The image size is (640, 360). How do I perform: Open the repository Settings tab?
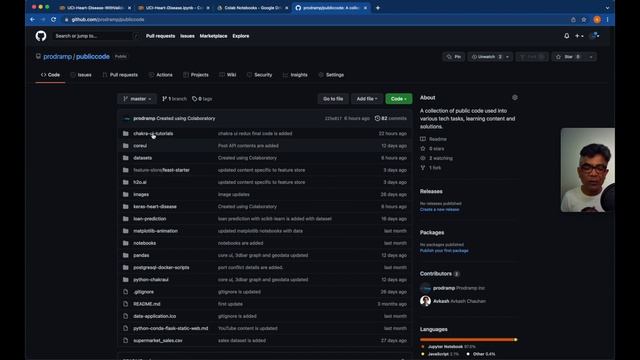(331, 75)
